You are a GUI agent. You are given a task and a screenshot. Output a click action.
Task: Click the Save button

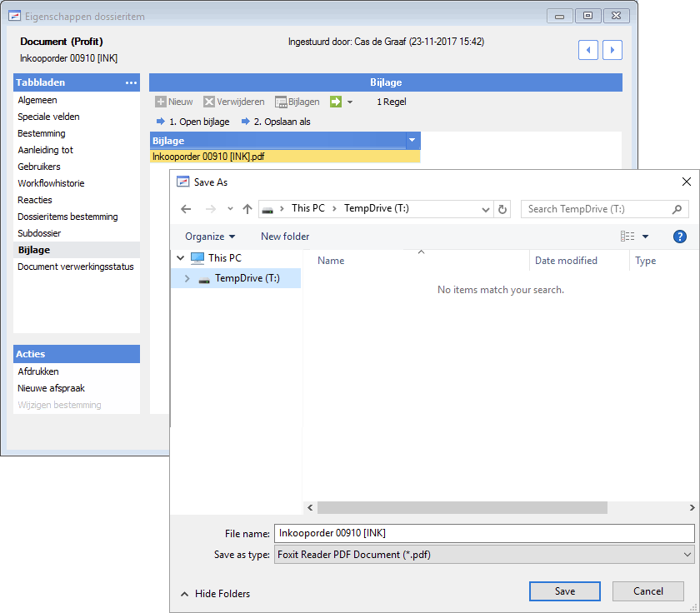(565, 591)
